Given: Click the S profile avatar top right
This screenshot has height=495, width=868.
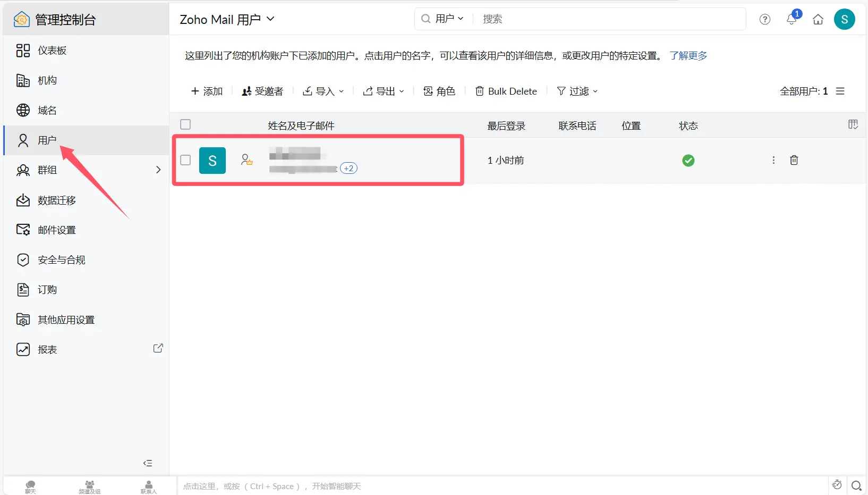Looking at the screenshot, I should tap(844, 20).
